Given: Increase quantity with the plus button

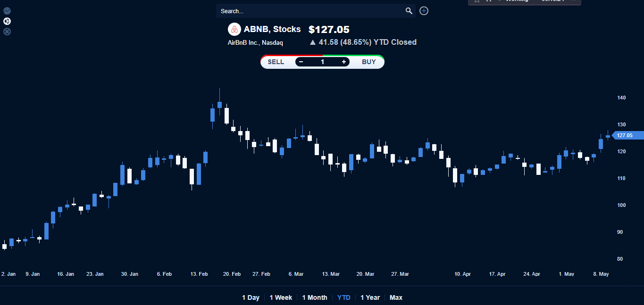Looking at the screenshot, I should [x=344, y=62].
